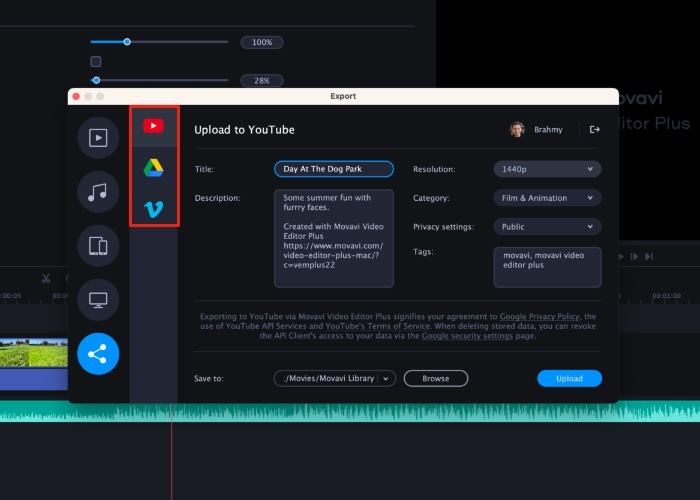
Task: Open the Privacy settings Public dropdown
Action: (x=547, y=226)
